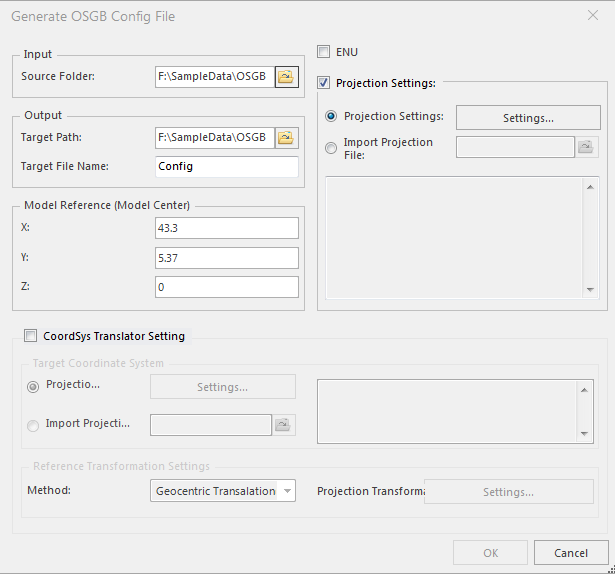Click browse icon in Target Coordinate System
Screen dimensions: 615x575
[x=284, y=425]
